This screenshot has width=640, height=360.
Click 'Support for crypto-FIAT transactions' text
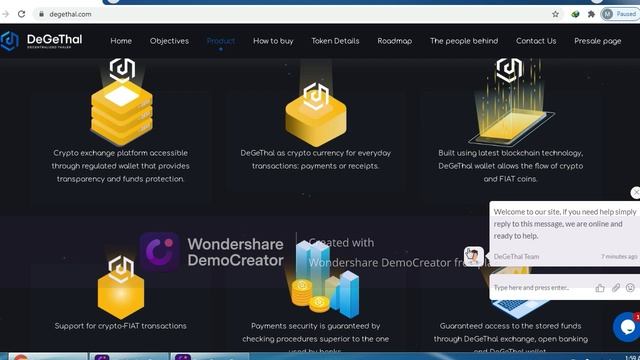120,326
